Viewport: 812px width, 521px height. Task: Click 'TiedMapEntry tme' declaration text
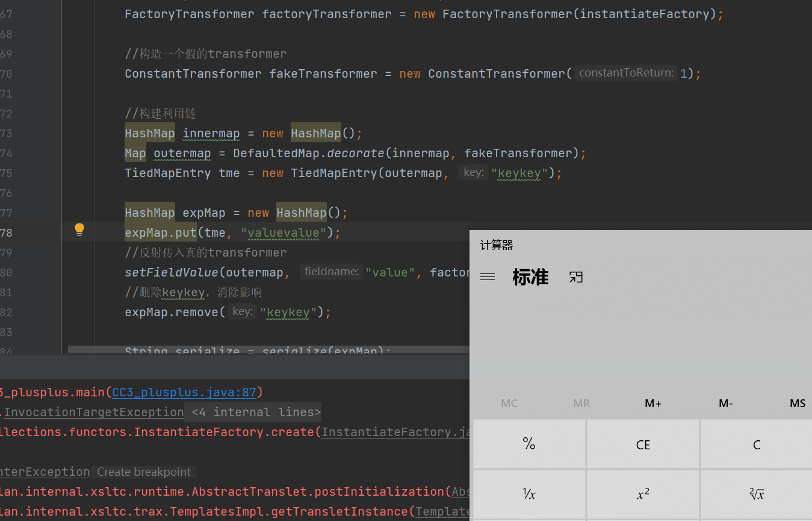182,173
